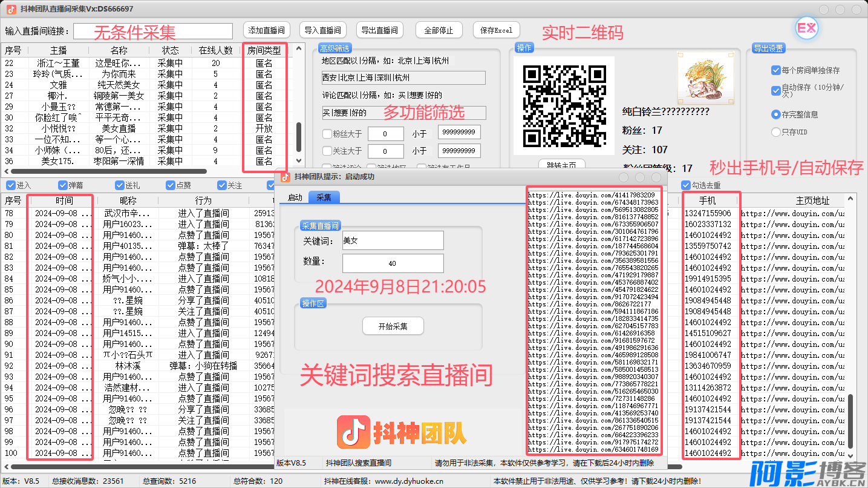Uncheck the 送礼 filter

pyautogui.click(x=120, y=185)
